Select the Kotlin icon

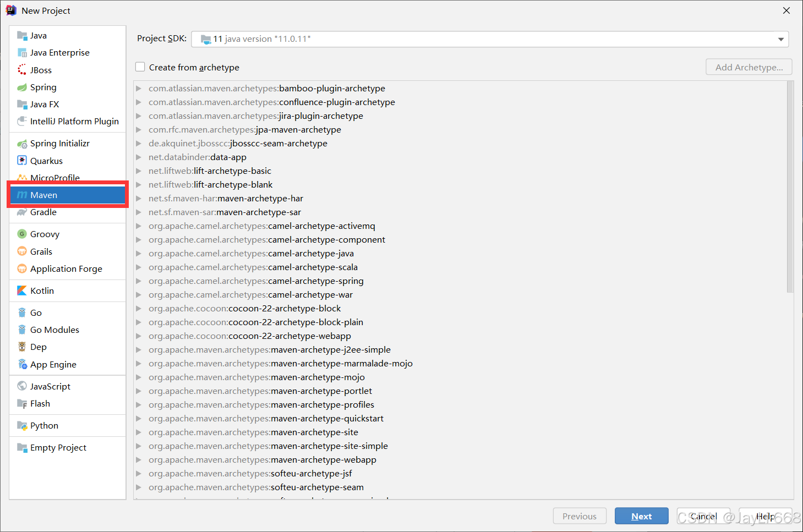click(x=22, y=290)
